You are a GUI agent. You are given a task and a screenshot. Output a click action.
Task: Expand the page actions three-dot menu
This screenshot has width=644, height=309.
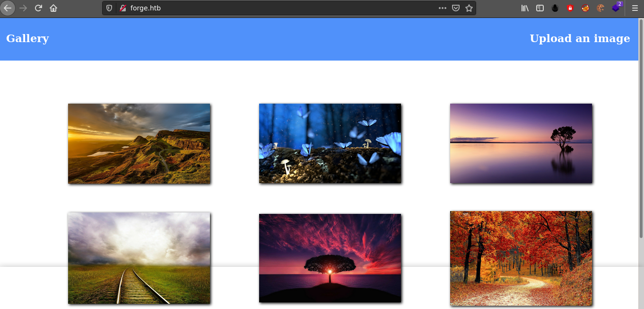coord(443,8)
